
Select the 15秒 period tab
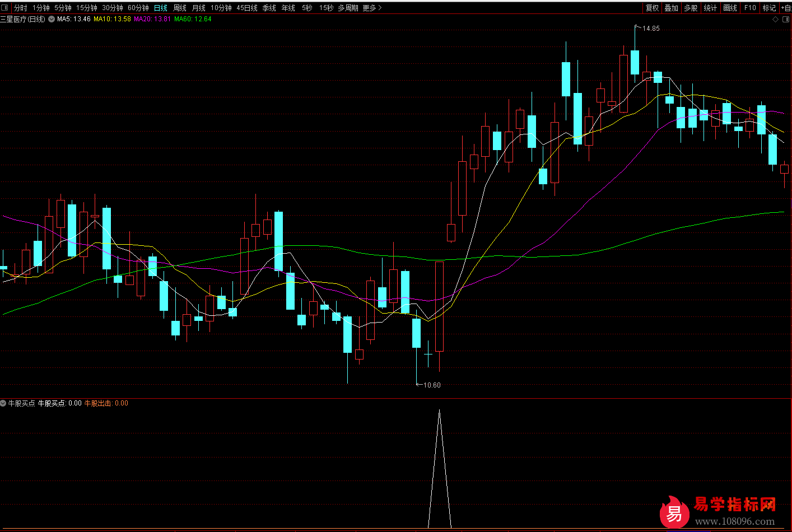(x=327, y=8)
